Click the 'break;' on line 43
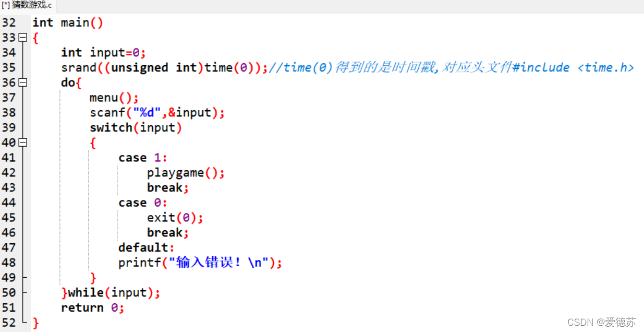Viewport: 644px width, 332px height. coord(168,188)
